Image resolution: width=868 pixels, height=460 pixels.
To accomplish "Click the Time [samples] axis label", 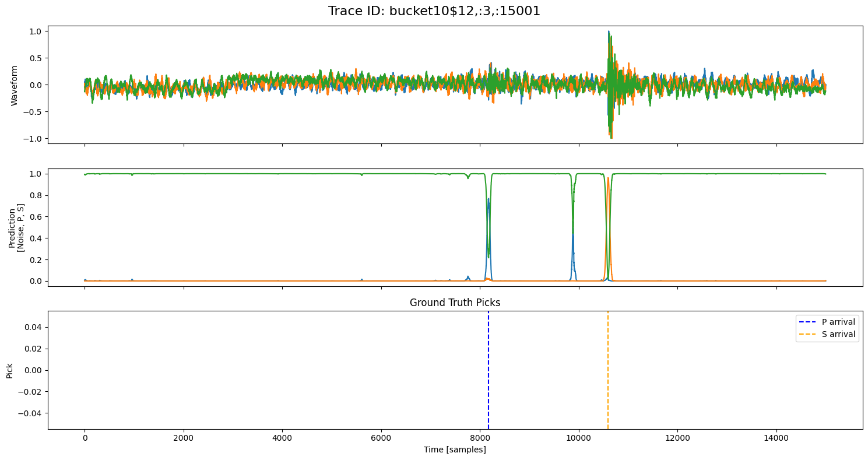I will pyautogui.click(x=455, y=450).
